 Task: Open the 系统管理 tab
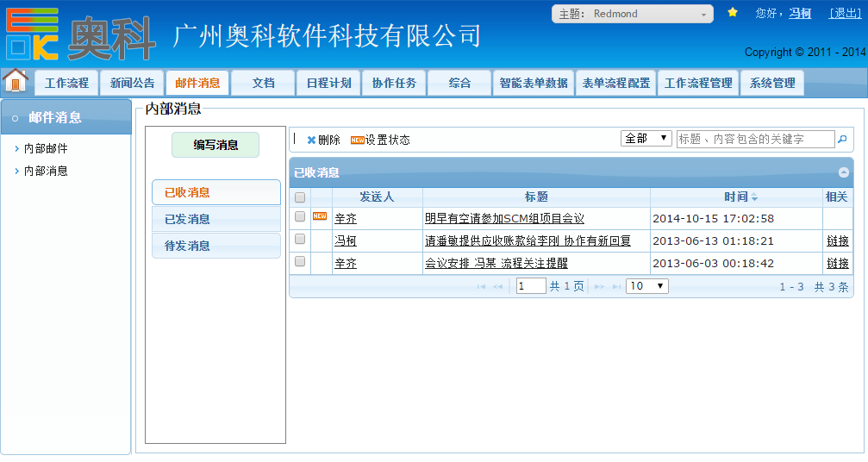[x=772, y=84]
